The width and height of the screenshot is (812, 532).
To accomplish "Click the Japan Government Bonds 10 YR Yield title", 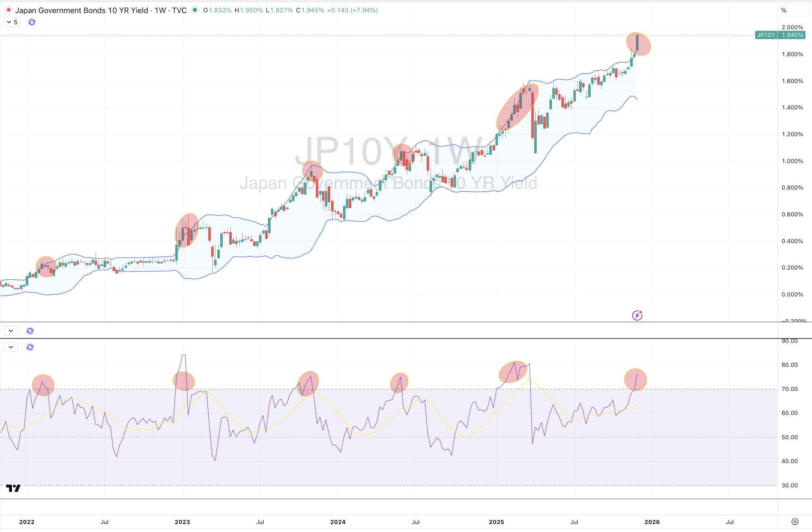I will pyautogui.click(x=81, y=10).
